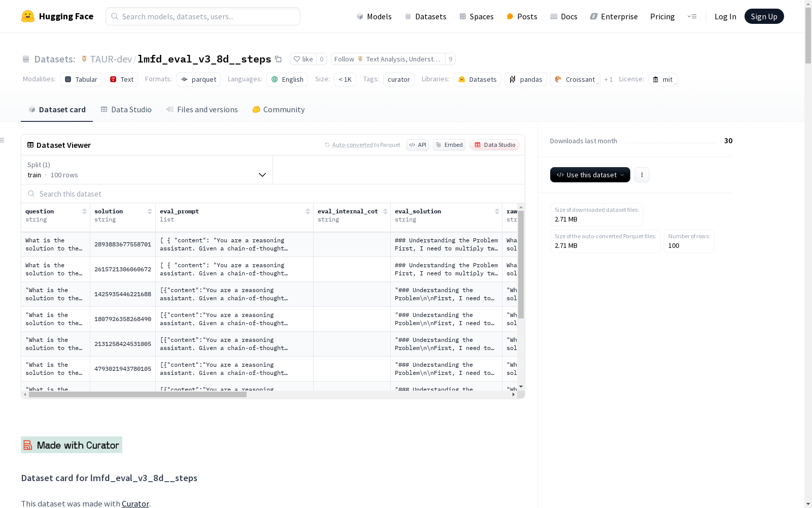The image size is (812, 508).
Task: Click the Croissant library tag
Action: (575, 79)
